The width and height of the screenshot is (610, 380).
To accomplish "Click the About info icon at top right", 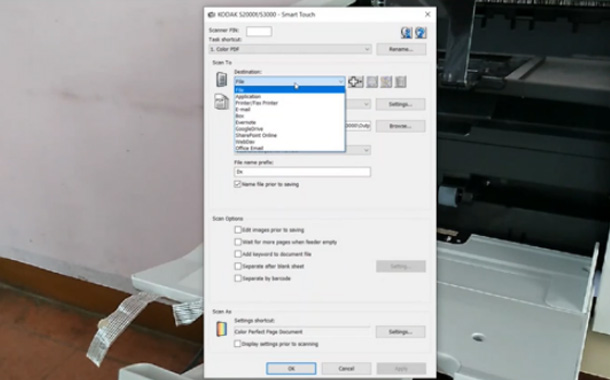I will point(407,32).
